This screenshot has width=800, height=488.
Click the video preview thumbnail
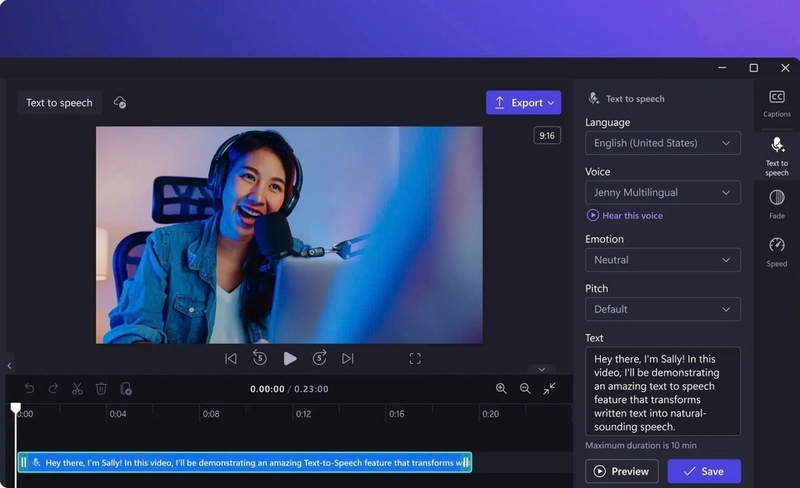[x=289, y=235]
